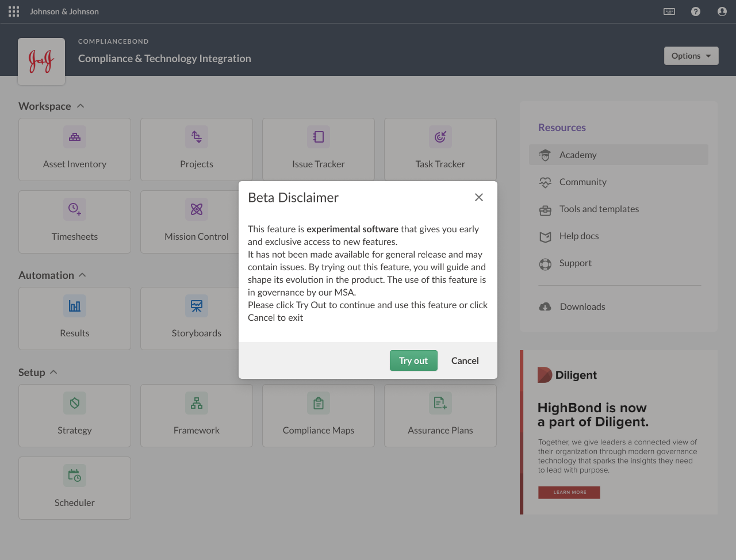Open the Downloads link

[582, 306]
